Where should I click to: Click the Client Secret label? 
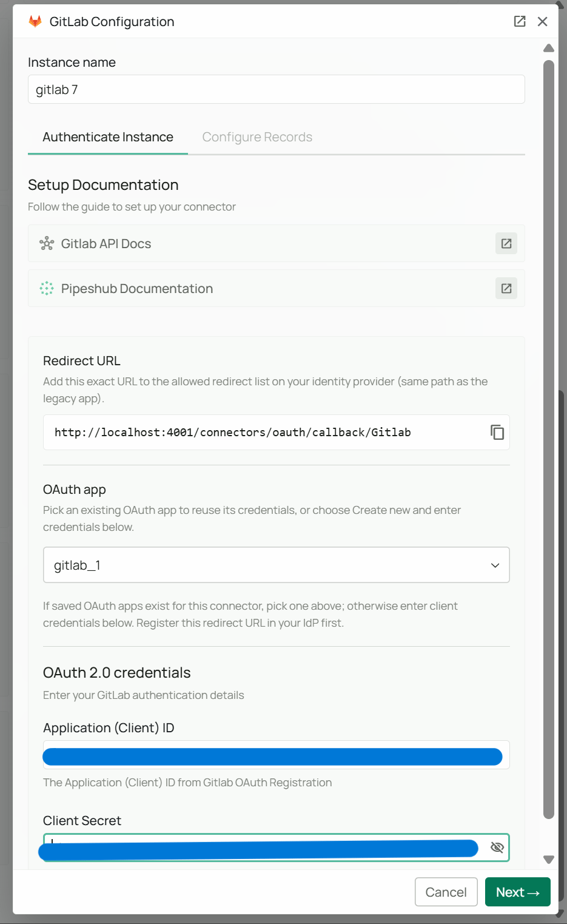[82, 820]
